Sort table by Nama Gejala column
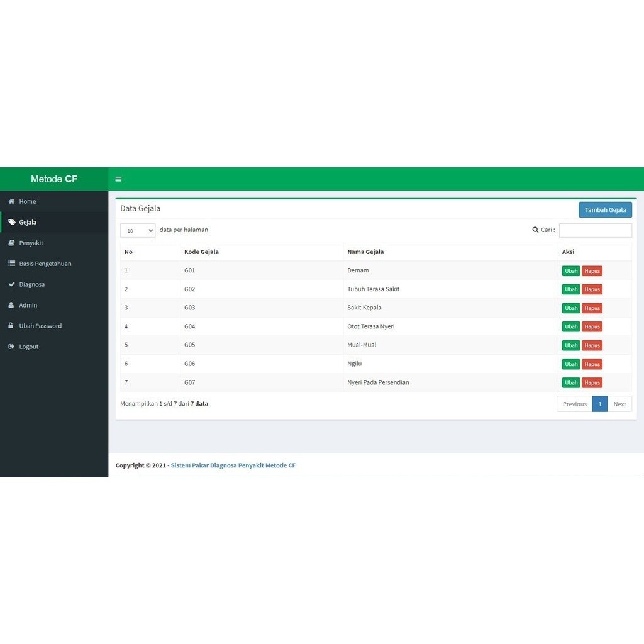644x644 pixels. click(x=365, y=252)
